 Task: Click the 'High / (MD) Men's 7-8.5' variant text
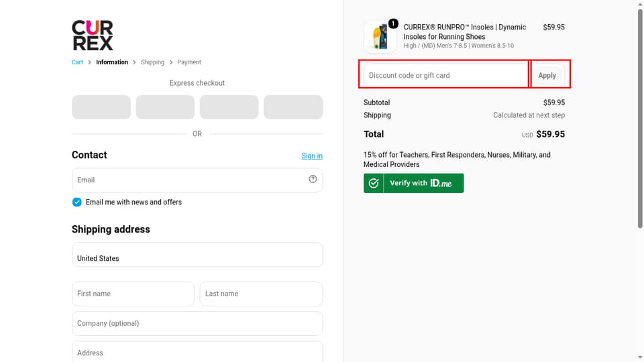[x=458, y=46]
